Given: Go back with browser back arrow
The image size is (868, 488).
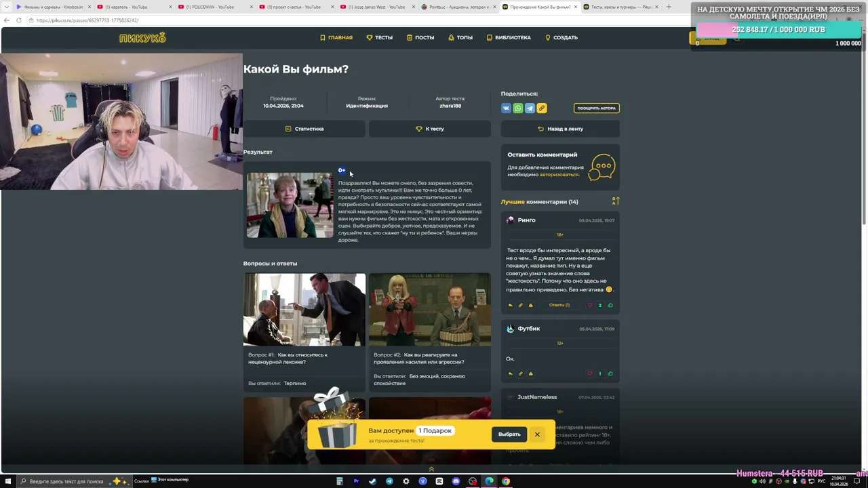Looking at the screenshot, I should (x=7, y=20).
